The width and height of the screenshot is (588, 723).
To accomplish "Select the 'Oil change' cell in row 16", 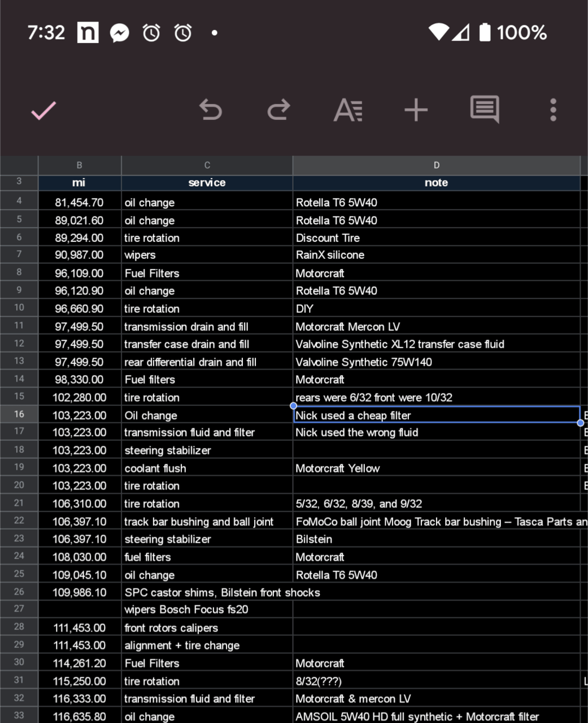I will click(x=207, y=415).
